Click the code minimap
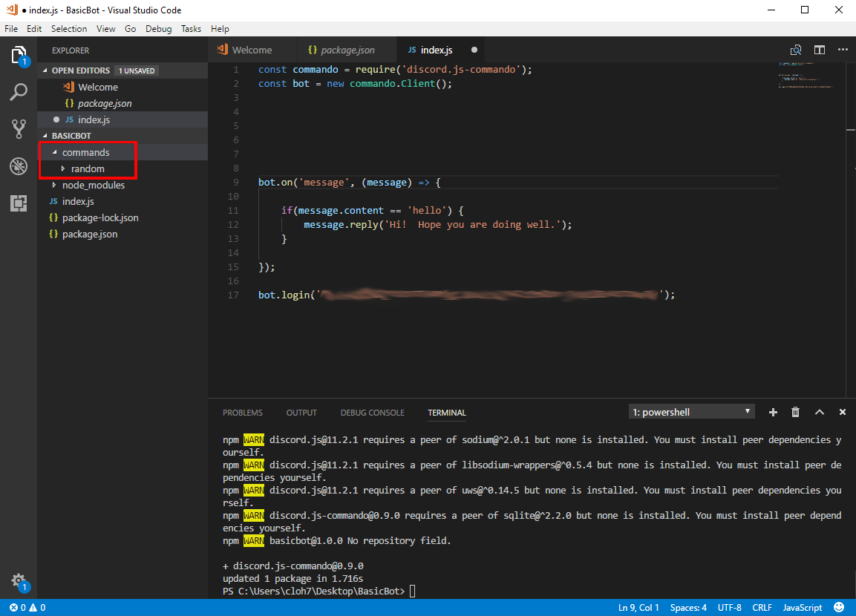The height and width of the screenshot is (616, 856). coord(806,75)
